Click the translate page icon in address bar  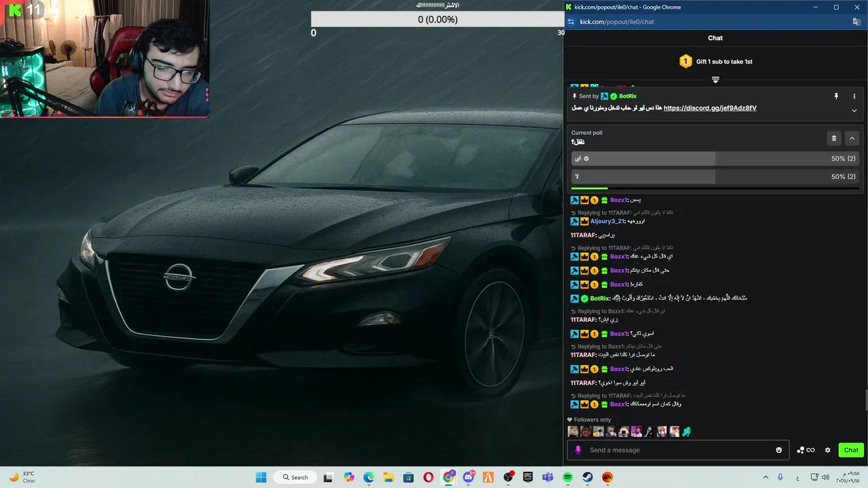tap(856, 22)
